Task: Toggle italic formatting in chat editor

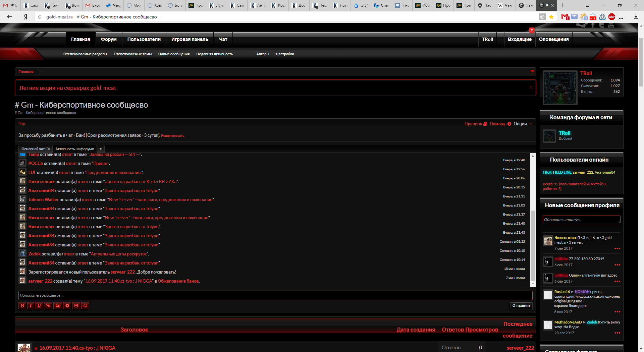Action: [x=31, y=305]
